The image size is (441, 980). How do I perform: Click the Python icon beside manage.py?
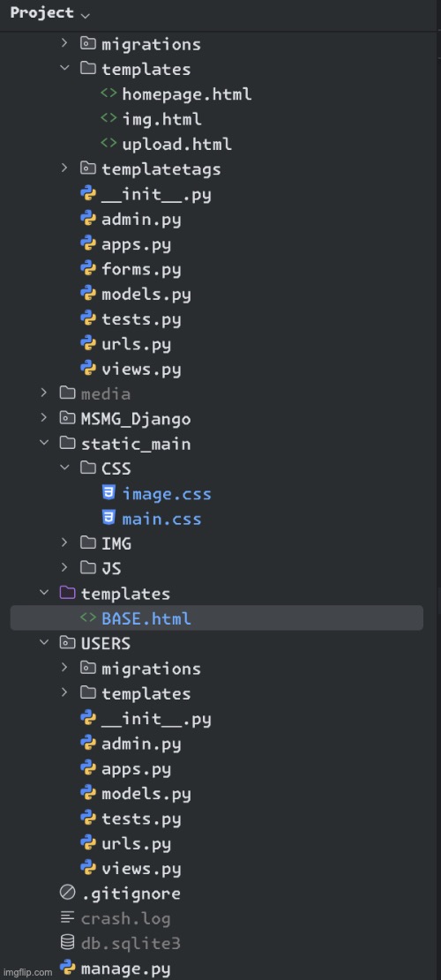[67, 969]
